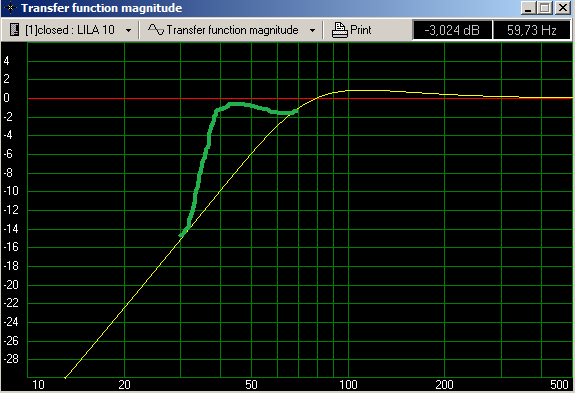Click the -14 dB axis label
This screenshot has width=575, height=393.
11,229
